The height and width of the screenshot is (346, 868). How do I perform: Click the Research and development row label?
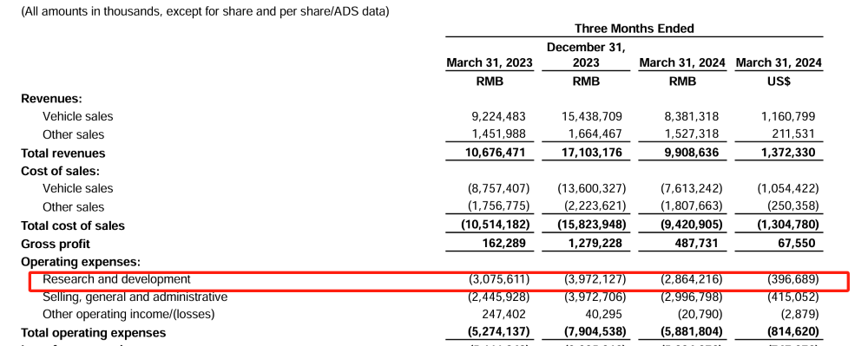coord(116,279)
